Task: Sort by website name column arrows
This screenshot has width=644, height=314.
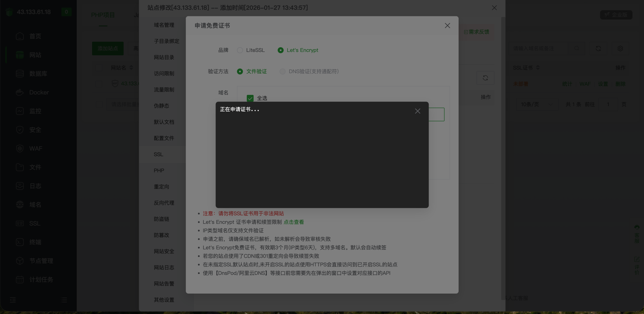Action: (131, 68)
